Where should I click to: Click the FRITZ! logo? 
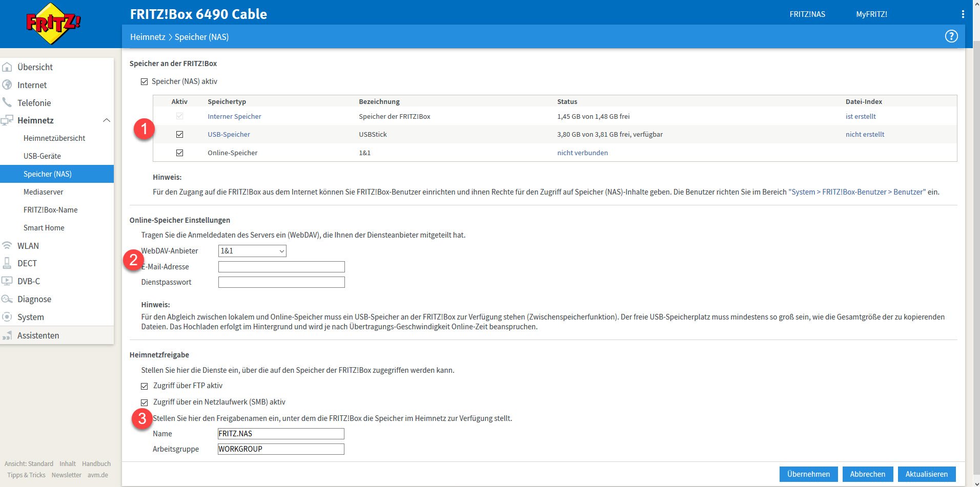coord(53,24)
